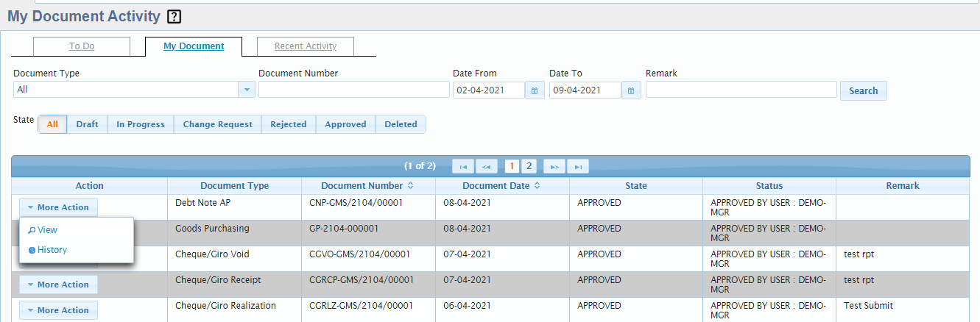Viewport: 980px width, 322px height.
Task: Open More Action for Cheque/Giro Realization
Action: click(58, 310)
